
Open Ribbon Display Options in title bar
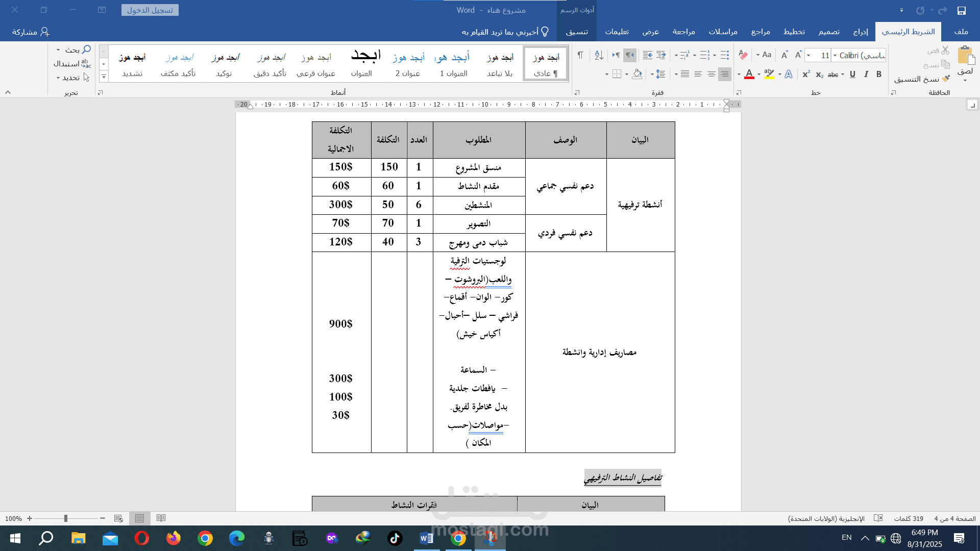[x=102, y=10]
